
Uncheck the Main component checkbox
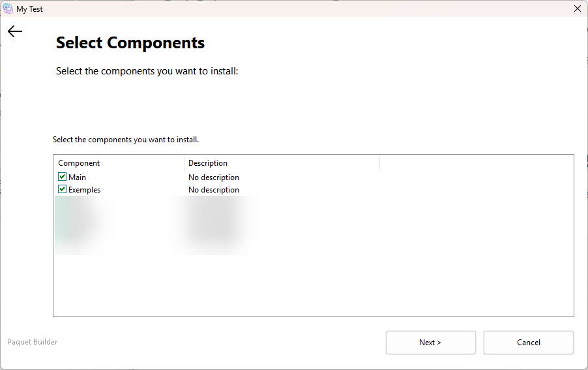coord(62,177)
